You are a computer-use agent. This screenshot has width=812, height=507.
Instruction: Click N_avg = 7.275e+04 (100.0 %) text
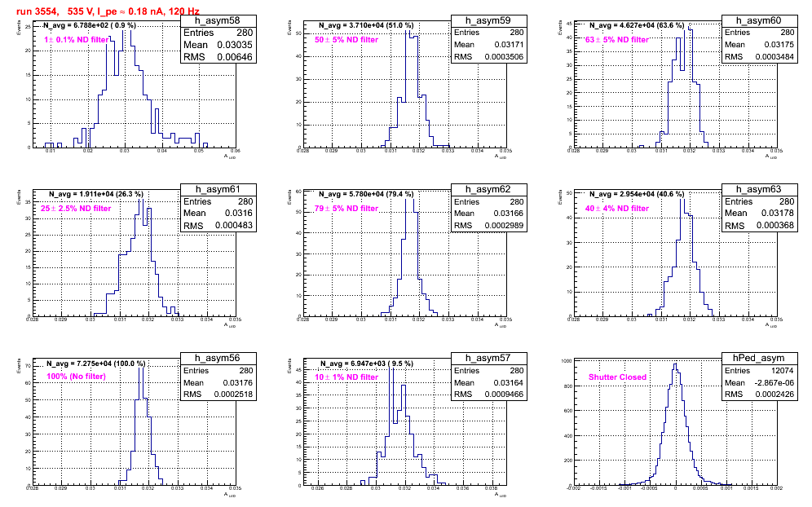click(x=96, y=364)
